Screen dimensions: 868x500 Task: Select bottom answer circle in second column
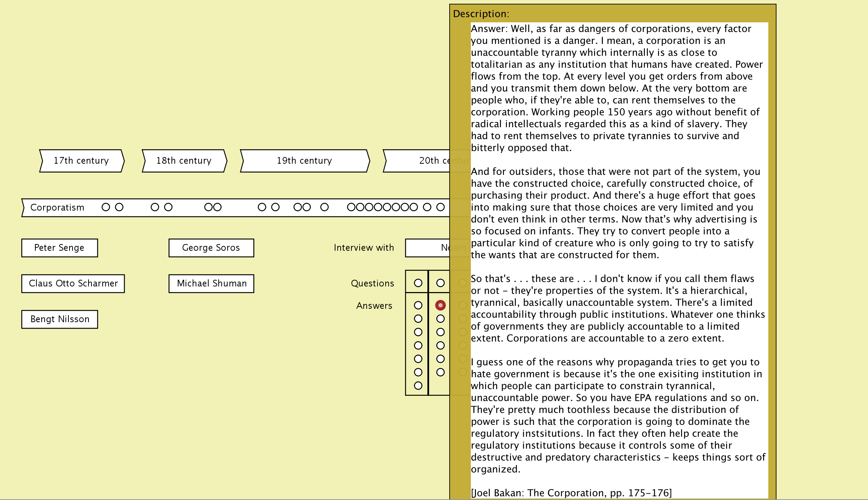point(440,372)
